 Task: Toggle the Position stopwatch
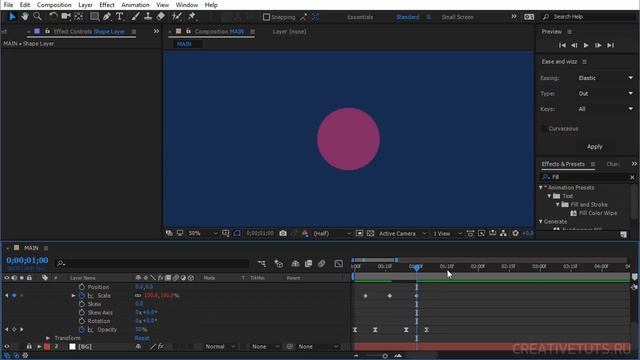82,287
